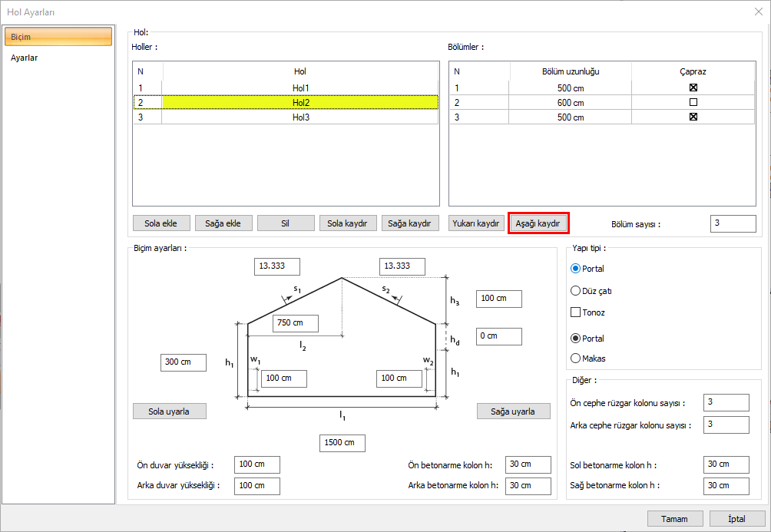Viewport: 771px width, 532px height.
Task: Toggle Çapraz checkbox for section 3
Action: point(693,117)
